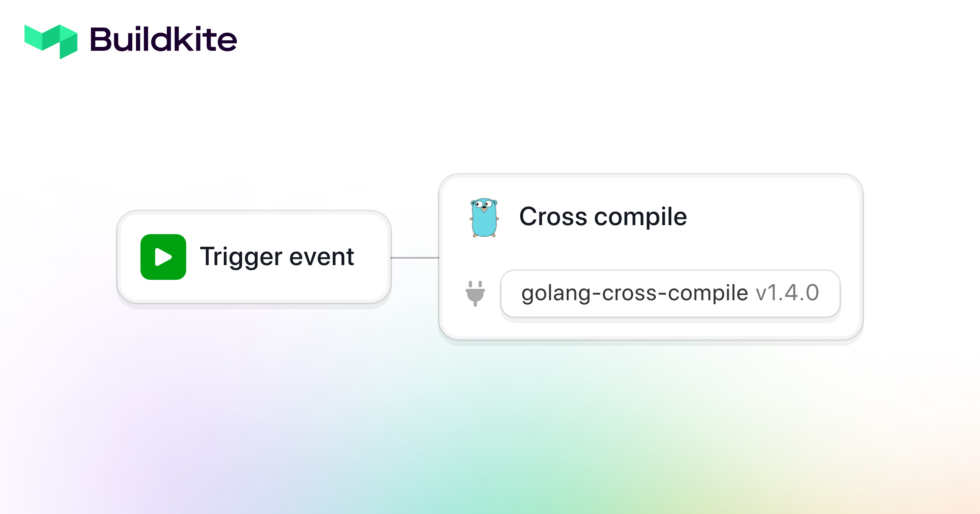
Task: Open the Cross compile step title
Action: (x=603, y=217)
